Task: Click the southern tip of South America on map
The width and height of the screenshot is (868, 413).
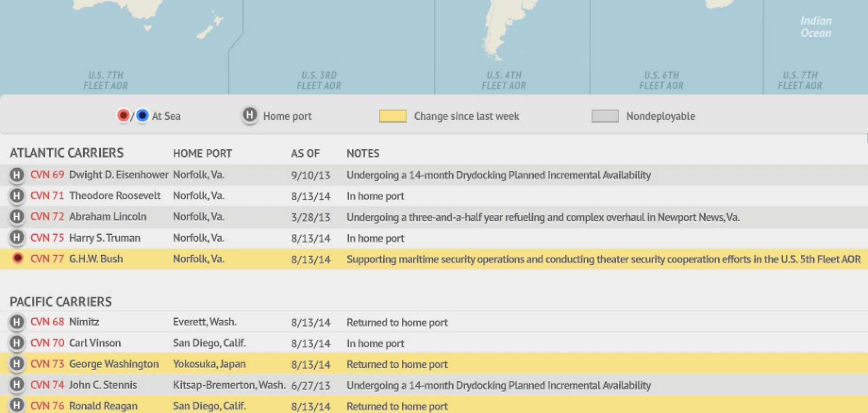Action: click(495, 52)
